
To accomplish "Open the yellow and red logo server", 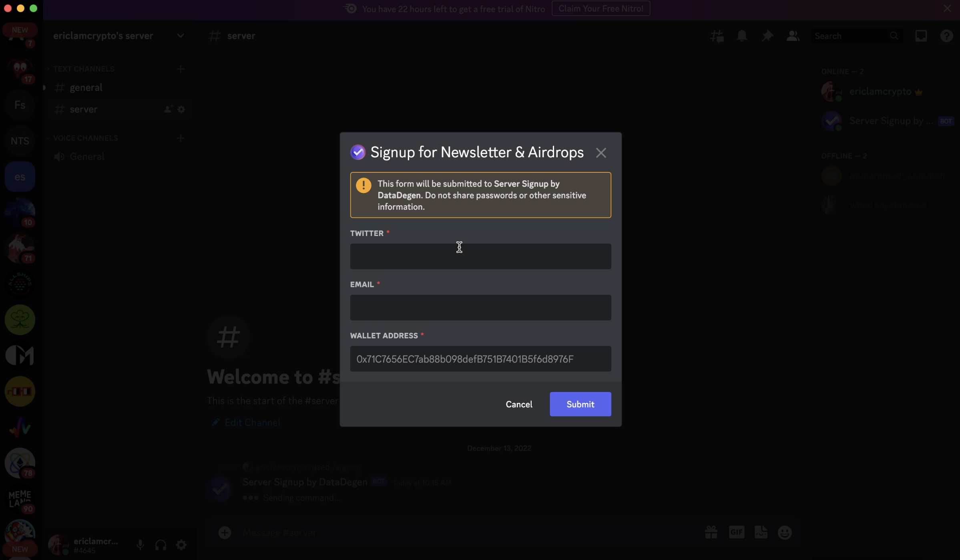I will pyautogui.click(x=20, y=392).
